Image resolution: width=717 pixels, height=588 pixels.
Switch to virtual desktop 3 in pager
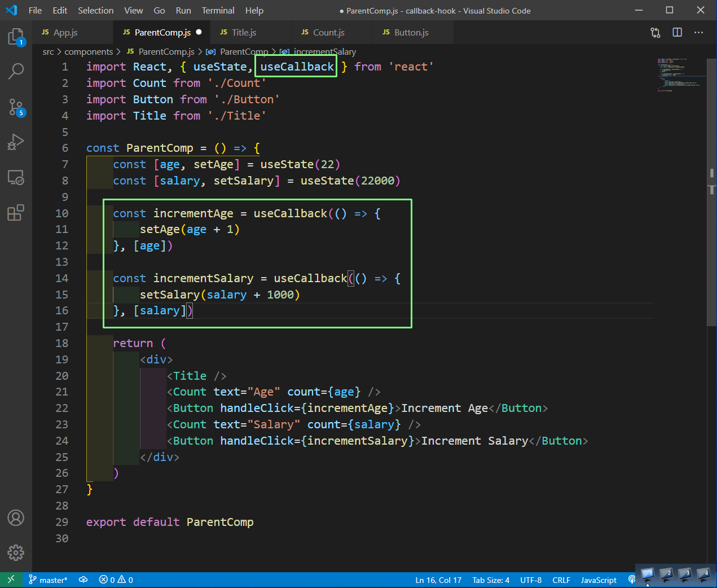[x=685, y=575]
